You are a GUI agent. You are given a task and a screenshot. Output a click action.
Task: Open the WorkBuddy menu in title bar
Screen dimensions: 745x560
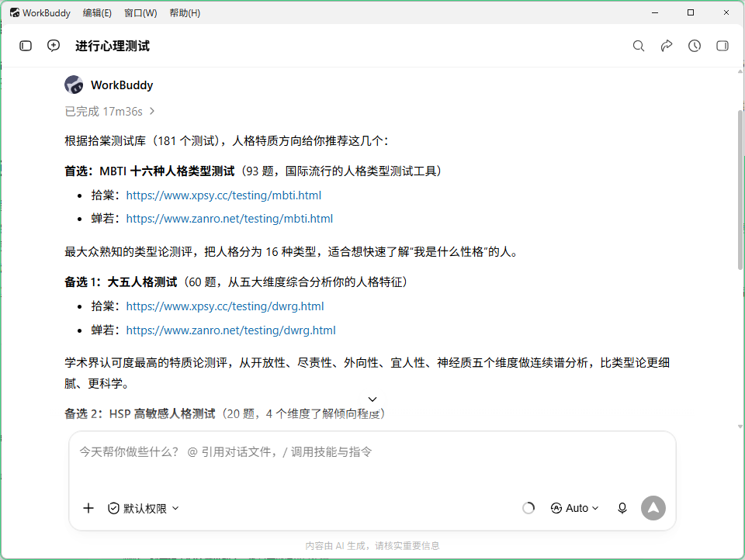pyautogui.click(x=47, y=13)
